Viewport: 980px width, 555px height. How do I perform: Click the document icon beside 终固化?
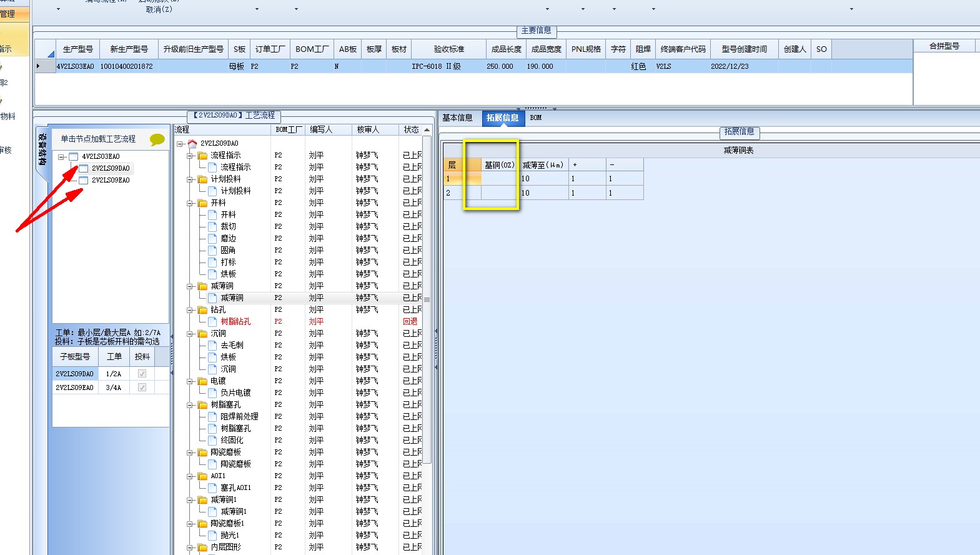pyautogui.click(x=212, y=440)
